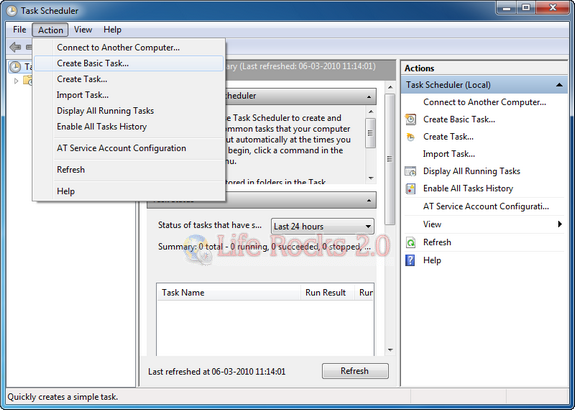Collapse the Task Status section arrow

[369, 201]
